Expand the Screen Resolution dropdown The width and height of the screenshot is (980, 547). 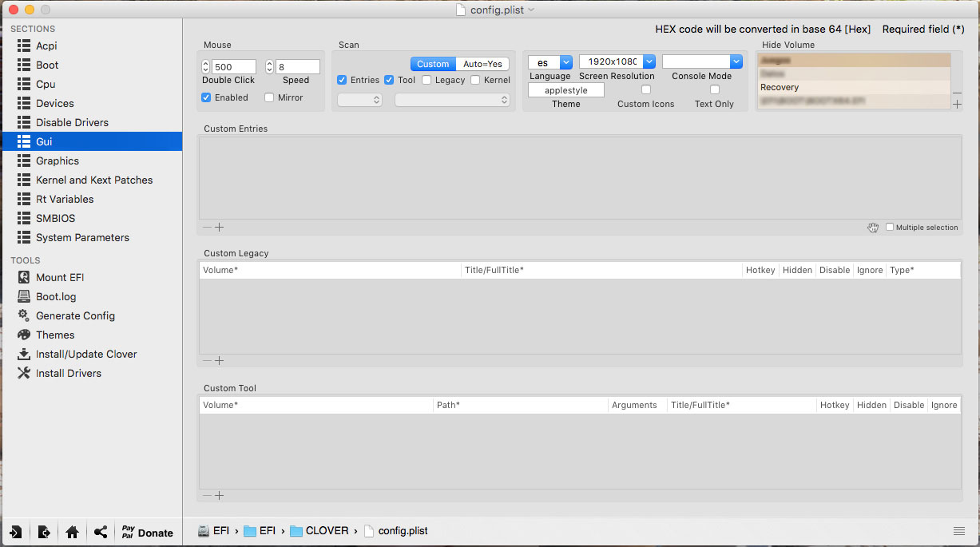tap(649, 61)
